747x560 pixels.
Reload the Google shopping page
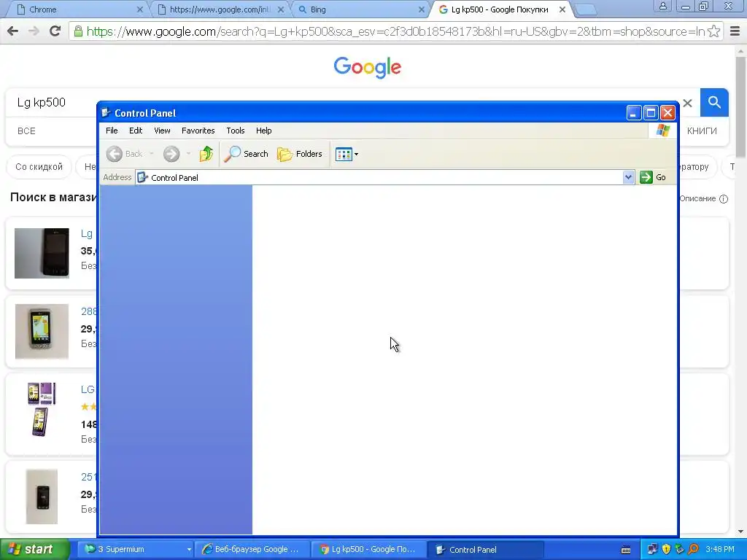coord(55,31)
